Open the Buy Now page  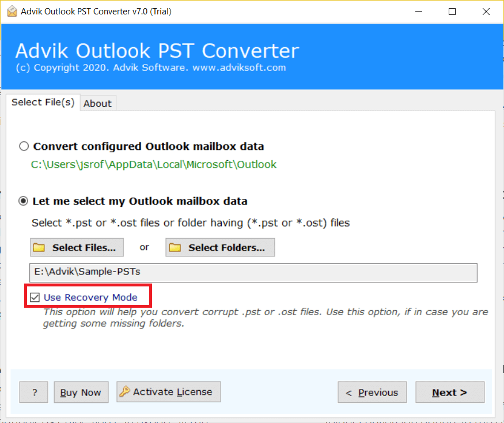(x=81, y=392)
